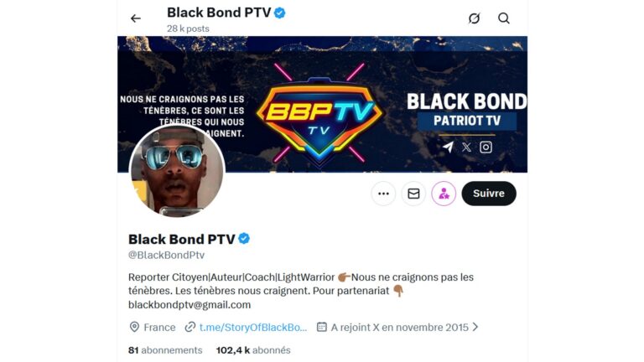The width and height of the screenshot is (644, 362).
Task: Open the search magnifier icon
Action: [x=504, y=18]
